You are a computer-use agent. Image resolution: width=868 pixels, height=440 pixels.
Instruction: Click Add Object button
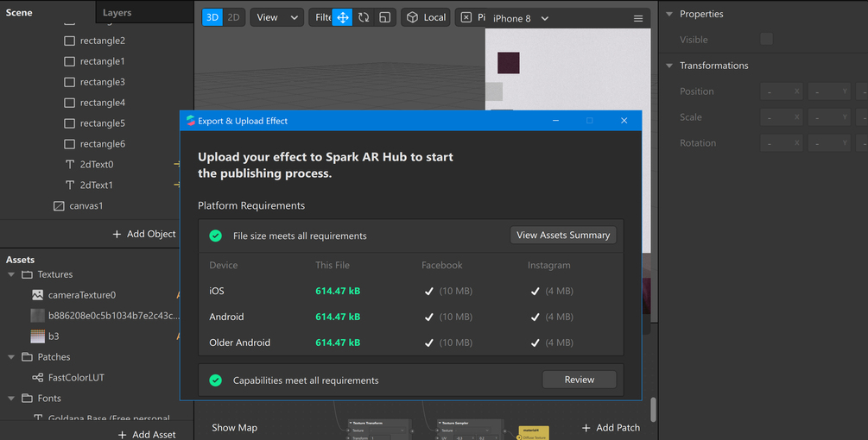tap(144, 234)
